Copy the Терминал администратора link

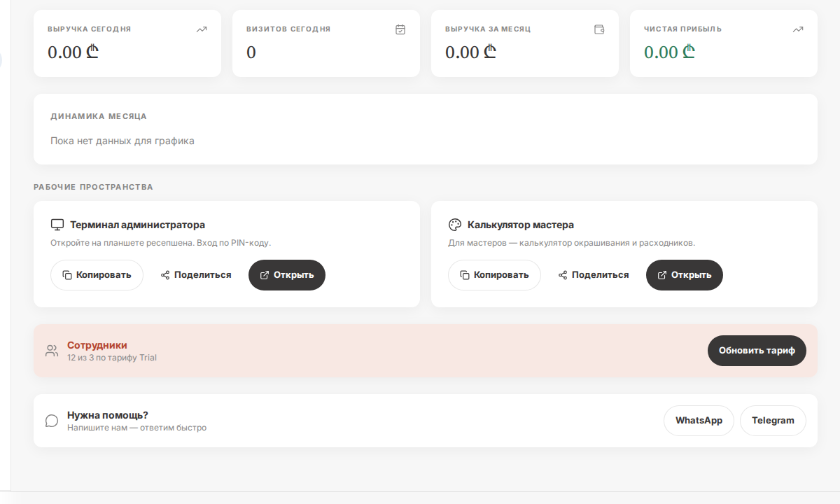pyautogui.click(x=97, y=275)
